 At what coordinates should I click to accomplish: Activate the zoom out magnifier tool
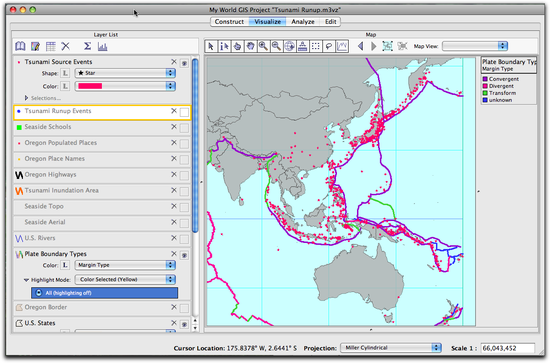coord(276,46)
